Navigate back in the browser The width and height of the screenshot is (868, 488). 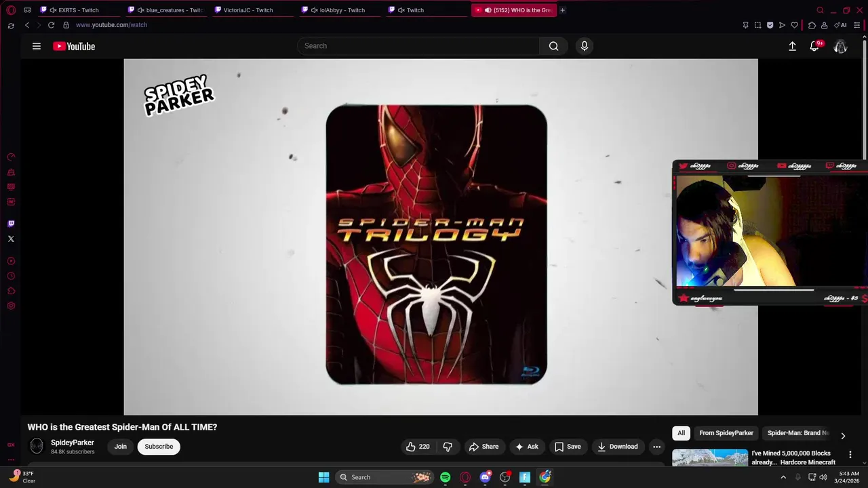point(27,25)
